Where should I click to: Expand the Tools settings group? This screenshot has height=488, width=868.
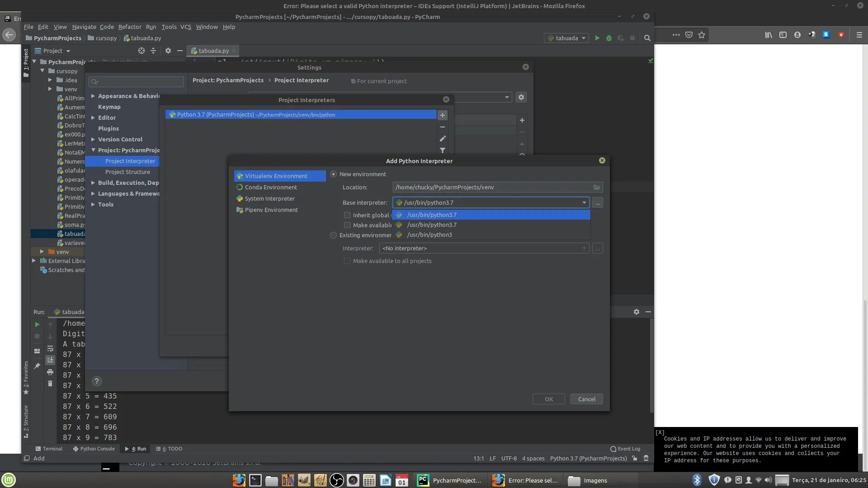93,205
